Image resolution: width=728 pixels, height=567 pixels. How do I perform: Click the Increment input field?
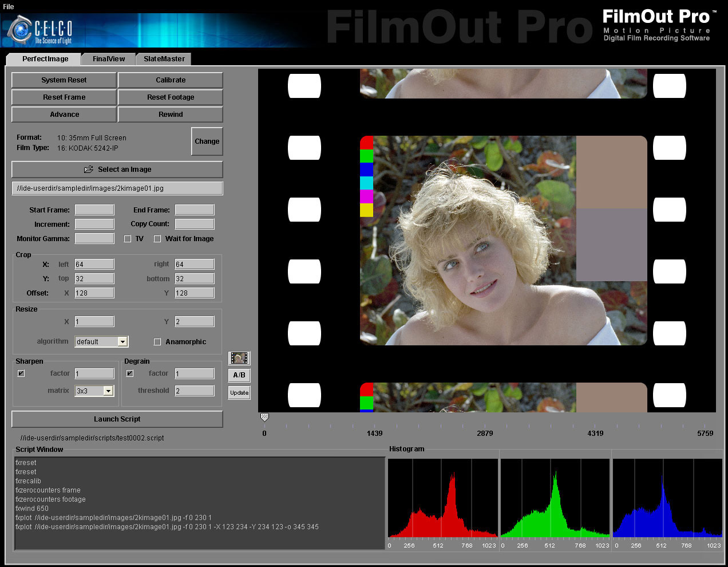click(x=94, y=224)
